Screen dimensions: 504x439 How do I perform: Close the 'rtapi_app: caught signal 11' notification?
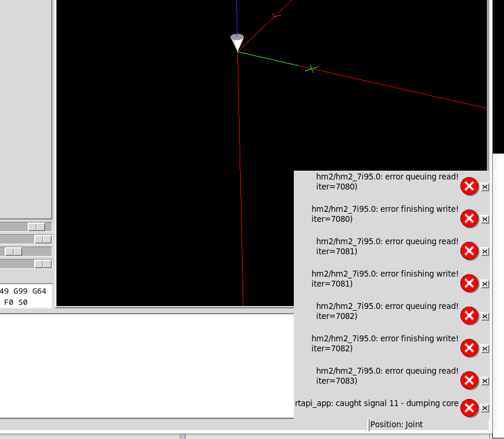pos(485,408)
